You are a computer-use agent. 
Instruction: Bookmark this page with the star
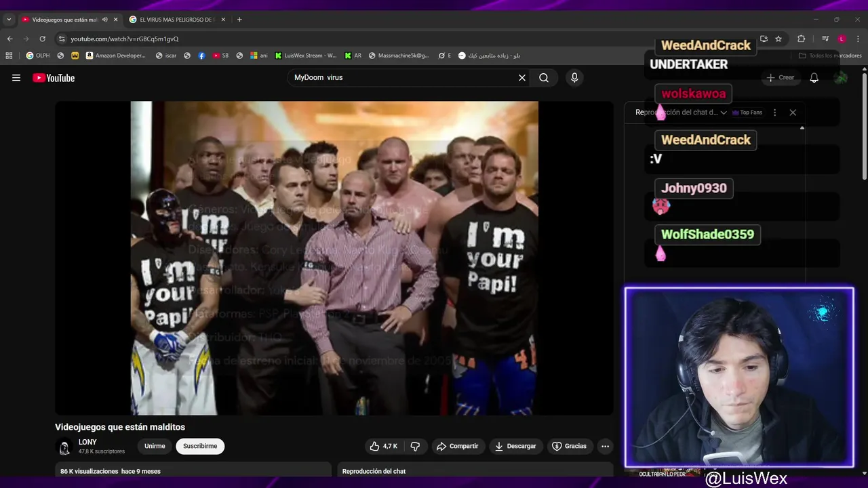(x=778, y=39)
